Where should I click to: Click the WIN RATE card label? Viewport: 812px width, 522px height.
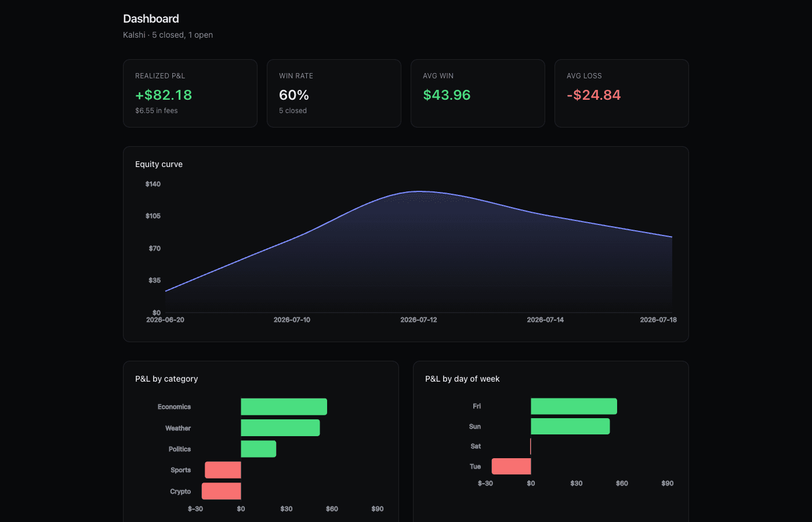296,76
